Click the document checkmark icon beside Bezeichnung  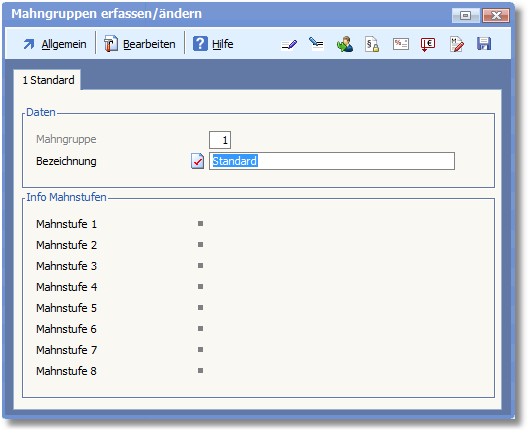197,161
